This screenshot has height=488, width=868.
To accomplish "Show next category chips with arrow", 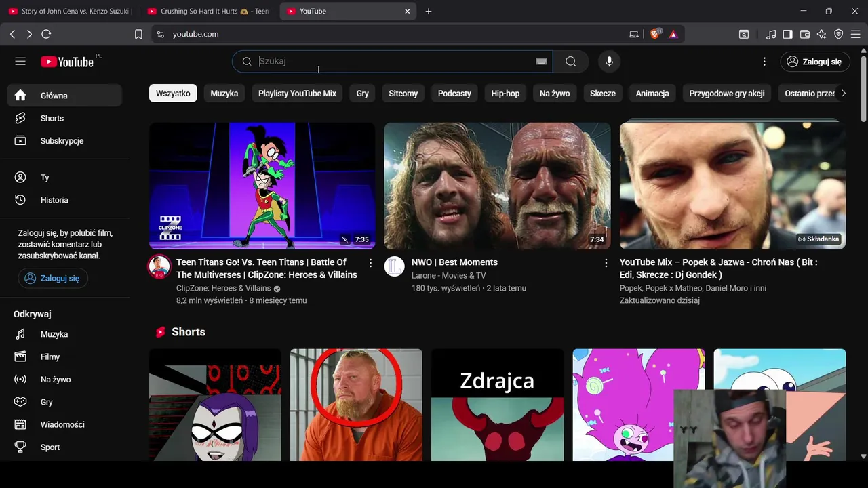I will tap(843, 94).
